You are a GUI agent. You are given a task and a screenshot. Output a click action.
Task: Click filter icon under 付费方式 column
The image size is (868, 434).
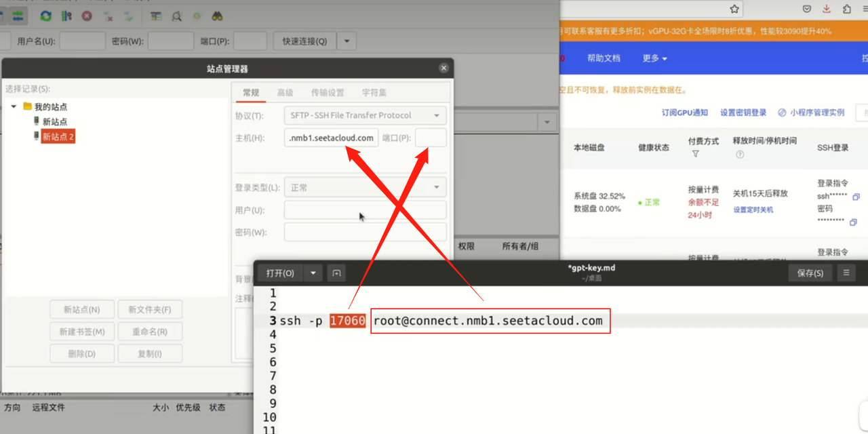click(695, 155)
